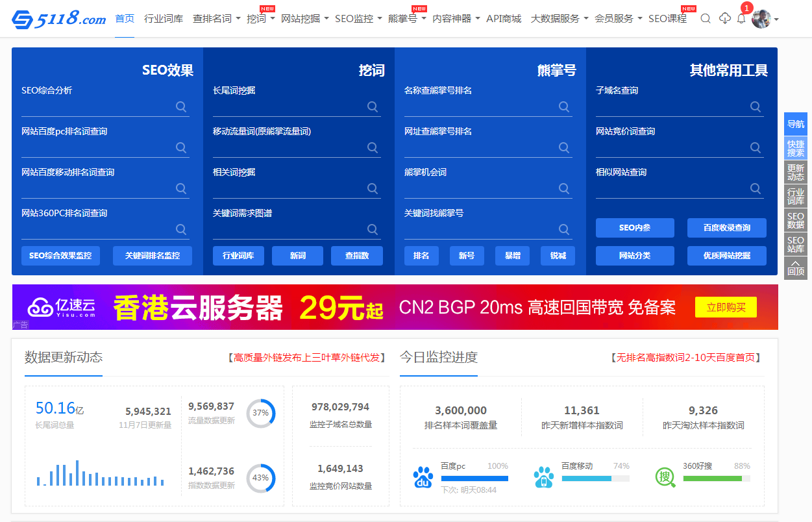
Task: Click SEO综合效果监控 button
Action: [60, 256]
